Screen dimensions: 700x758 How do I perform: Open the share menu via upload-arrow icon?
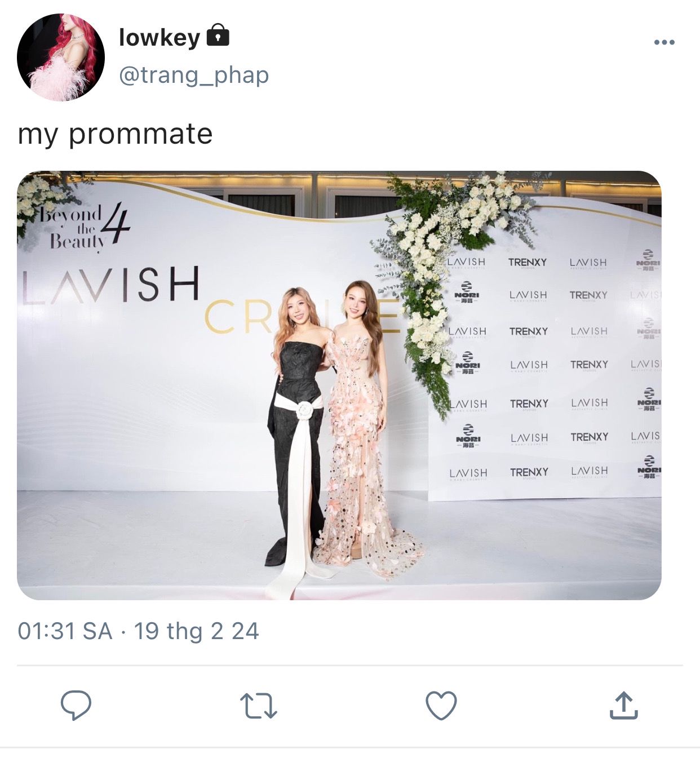click(623, 705)
